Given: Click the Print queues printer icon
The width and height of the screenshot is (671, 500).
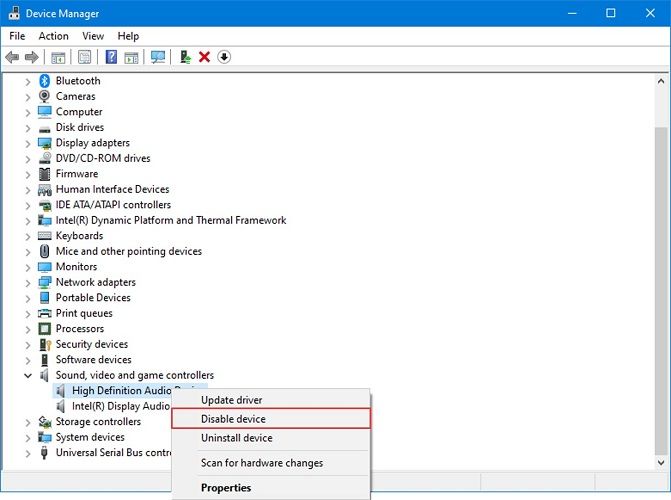Looking at the screenshot, I should [45, 313].
